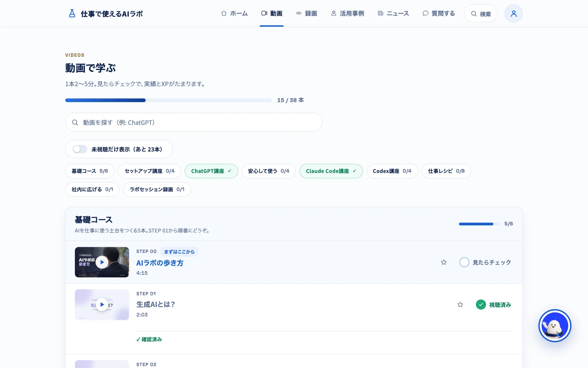Click the speech bubble icon beside 質問する
The width and height of the screenshot is (588, 368).
[x=425, y=13]
